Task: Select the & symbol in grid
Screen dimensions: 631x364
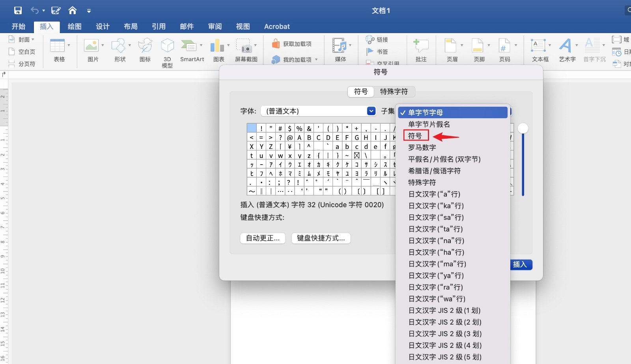Action: [309, 128]
